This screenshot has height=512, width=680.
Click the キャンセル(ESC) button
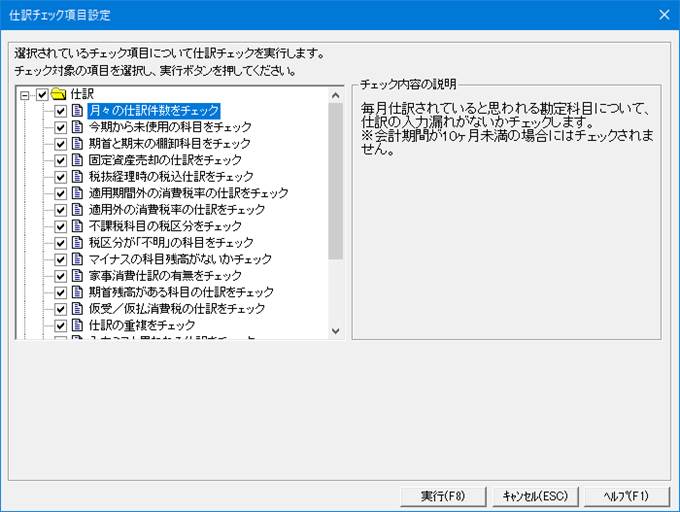(x=535, y=496)
